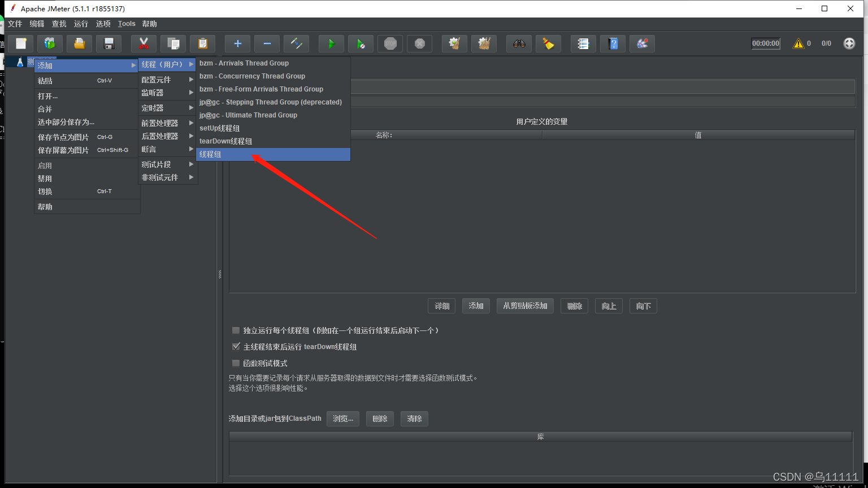Click the 00:00:00 elapsed time field
The image size is (868, 488).
tap(766, 43)
